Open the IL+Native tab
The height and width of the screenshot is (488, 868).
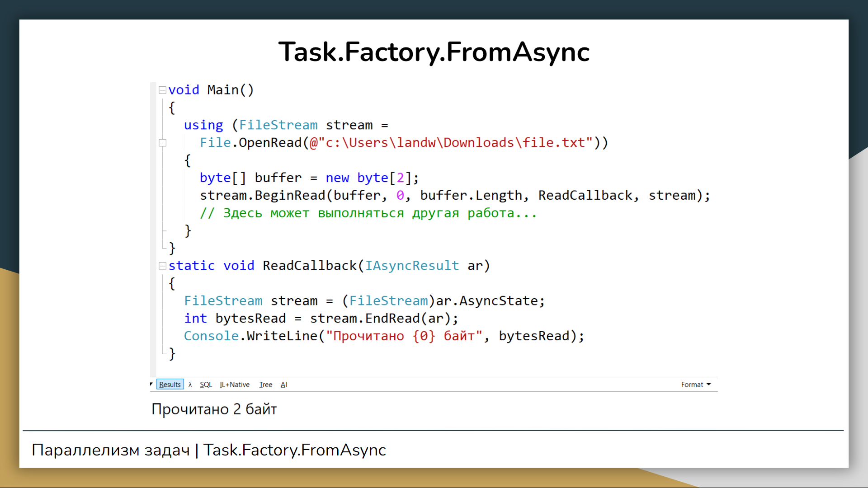point(234,385)
